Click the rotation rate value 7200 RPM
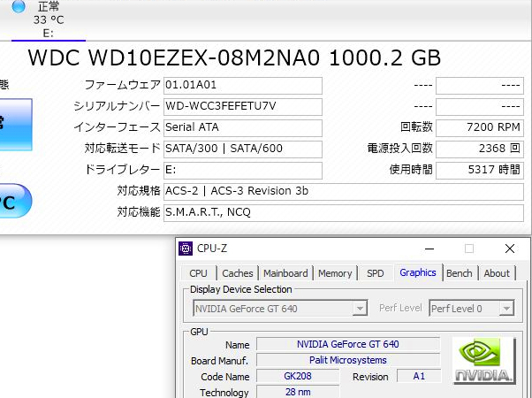Image resolution: width=532 pixels, height=398 pixels. click(x=480, y=127)
